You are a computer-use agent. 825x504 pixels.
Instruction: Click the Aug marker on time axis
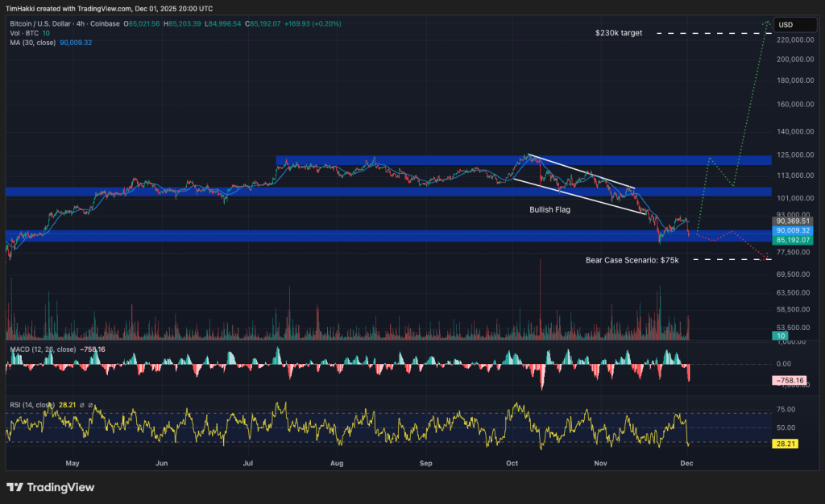pos(337,464)
